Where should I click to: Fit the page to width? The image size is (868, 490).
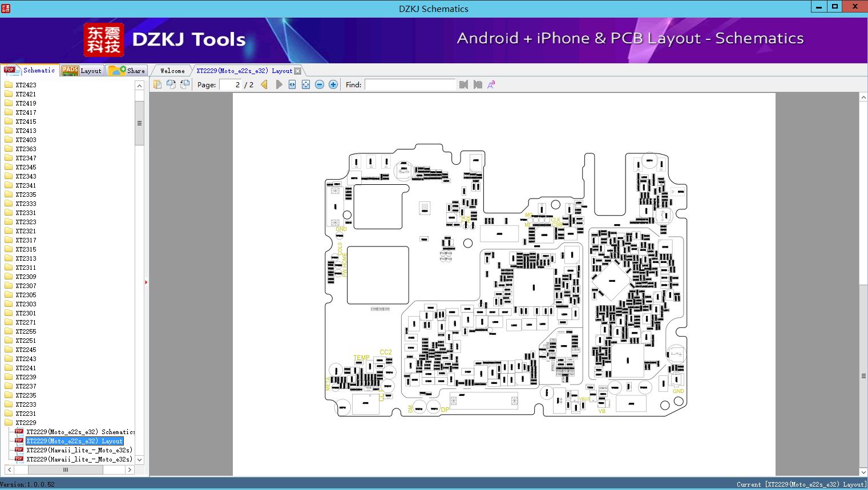click(x=292, y=84)
